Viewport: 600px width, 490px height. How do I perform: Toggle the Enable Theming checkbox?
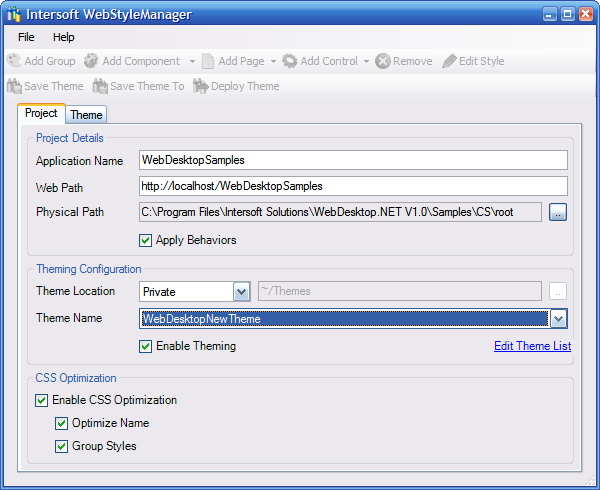[x=146, y=346]
